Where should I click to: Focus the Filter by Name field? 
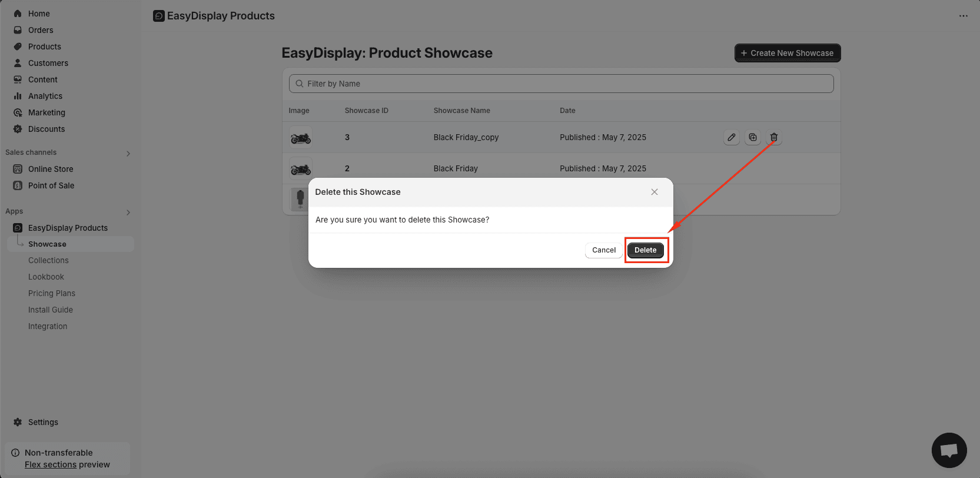562,84
